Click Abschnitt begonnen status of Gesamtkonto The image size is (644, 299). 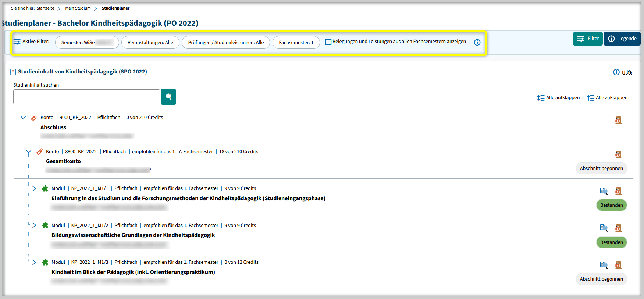pos(601,168)
